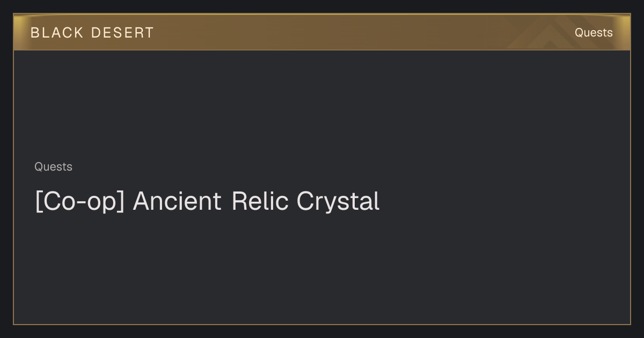Select the Quests breadcrumb above the title
The image size is (644, 338).
pos(53,167)
